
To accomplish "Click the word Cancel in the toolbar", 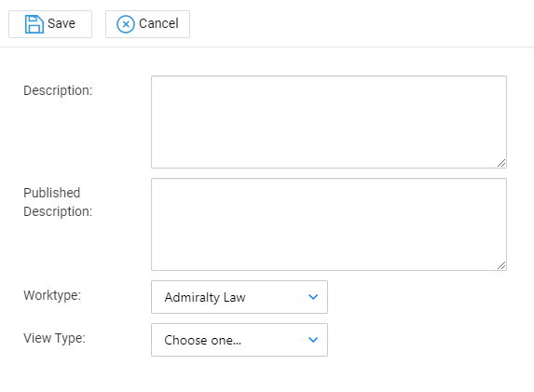I will [x=158, y=23].
